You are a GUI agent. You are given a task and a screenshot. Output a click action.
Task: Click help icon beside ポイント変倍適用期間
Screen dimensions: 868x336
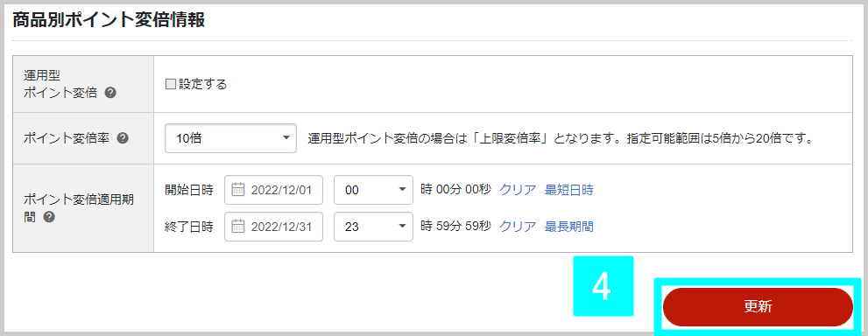(x=49, y=217)
